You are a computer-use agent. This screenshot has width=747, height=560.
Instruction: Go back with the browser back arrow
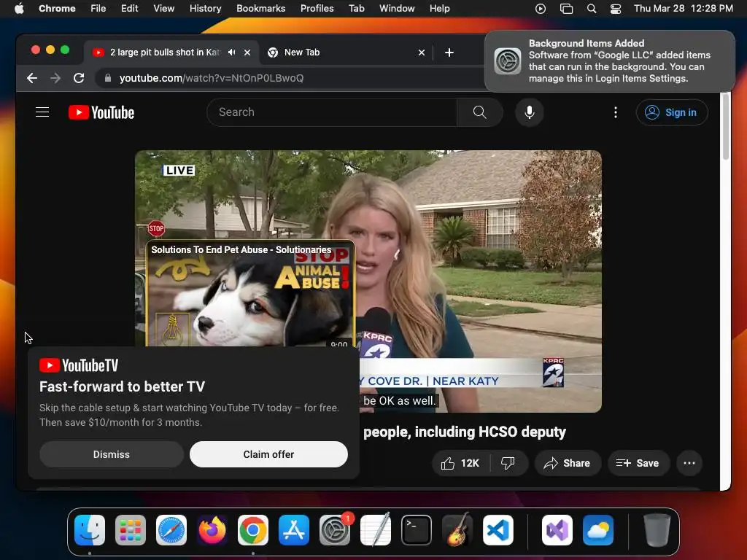(32, 78)
